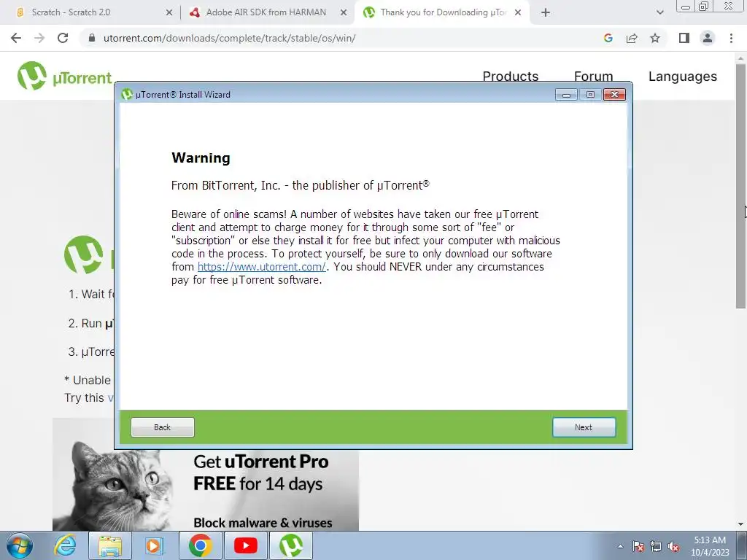This screenshot has width=747, height=560.
Task: Click the scrollbar down arrow of the page
Action: (741, 525)
